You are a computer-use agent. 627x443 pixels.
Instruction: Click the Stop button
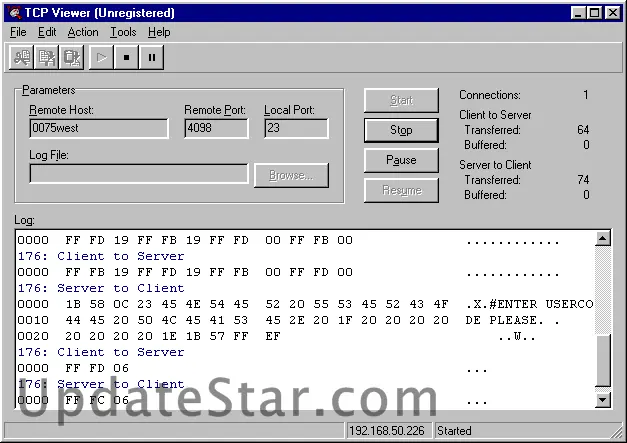(401, 130)
